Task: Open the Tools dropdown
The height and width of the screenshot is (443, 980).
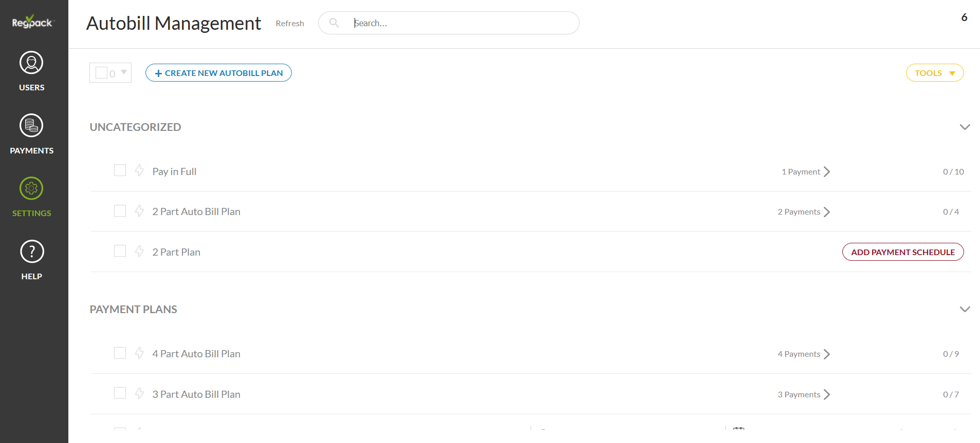Action: (934, 73)
